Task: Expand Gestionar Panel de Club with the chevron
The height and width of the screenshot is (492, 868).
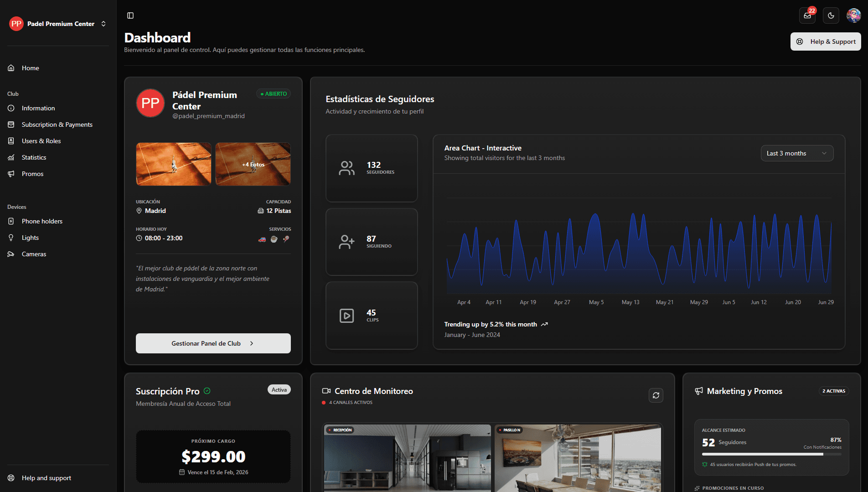Action: (252, 343)
